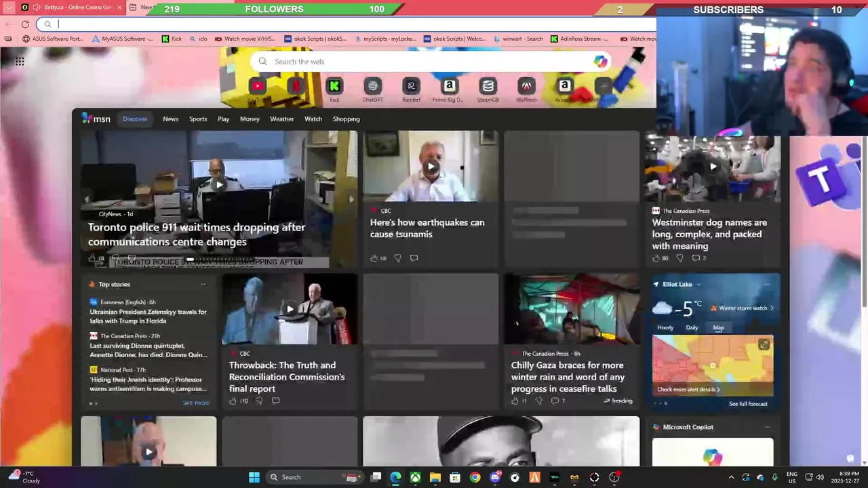This screenshot has width=868, height=488.
Task: Open Microsoft Store from the taskbar
Action: point(455,477)
